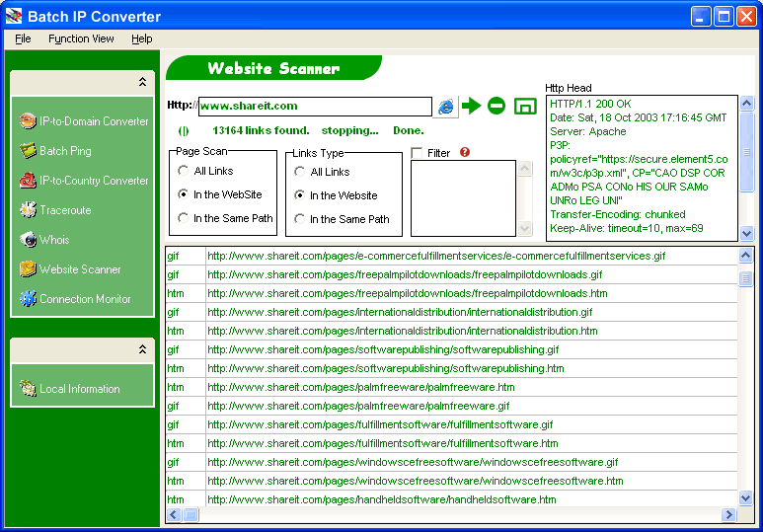Open the Help menu

[141, 38]
